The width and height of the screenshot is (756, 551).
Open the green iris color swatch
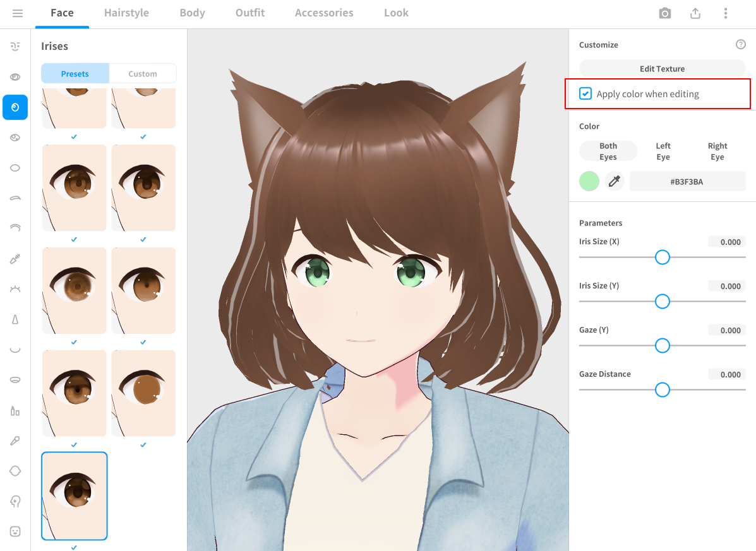pos(589,182)
